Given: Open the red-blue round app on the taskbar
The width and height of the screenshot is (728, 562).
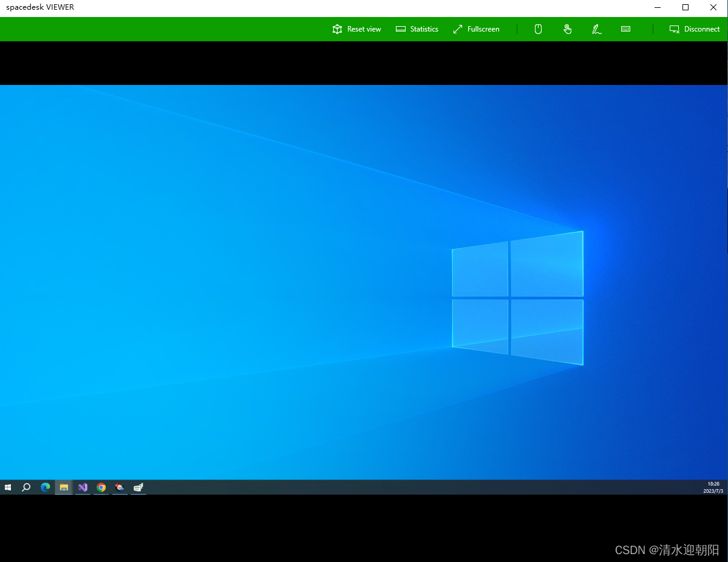Looking at the screenshot, I should [x=120, y=487].
